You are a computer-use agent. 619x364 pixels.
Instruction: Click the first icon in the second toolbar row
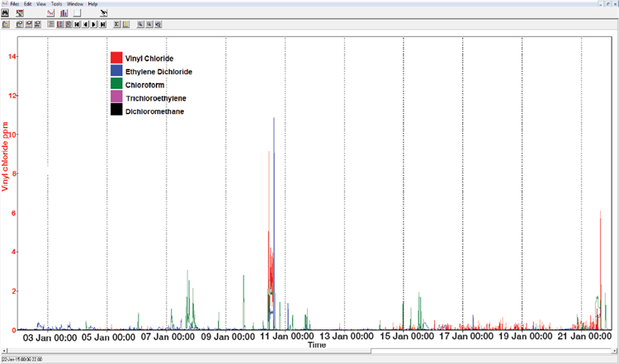[6, 25]
